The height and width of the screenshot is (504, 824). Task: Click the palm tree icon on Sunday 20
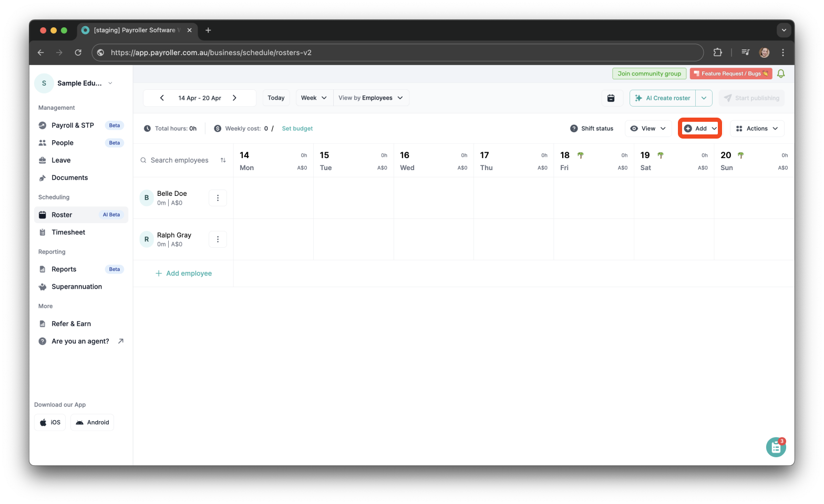point(740,155)
